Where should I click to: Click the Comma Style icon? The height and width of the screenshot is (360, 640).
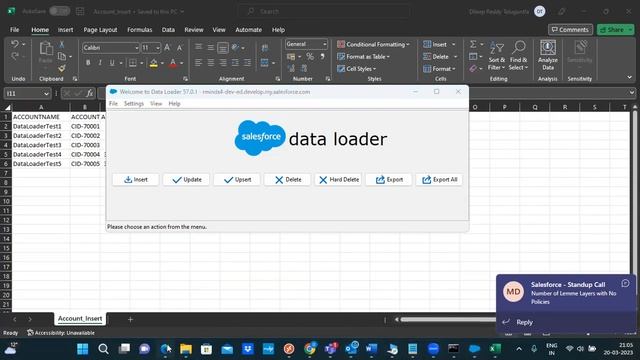click(322, 57)
